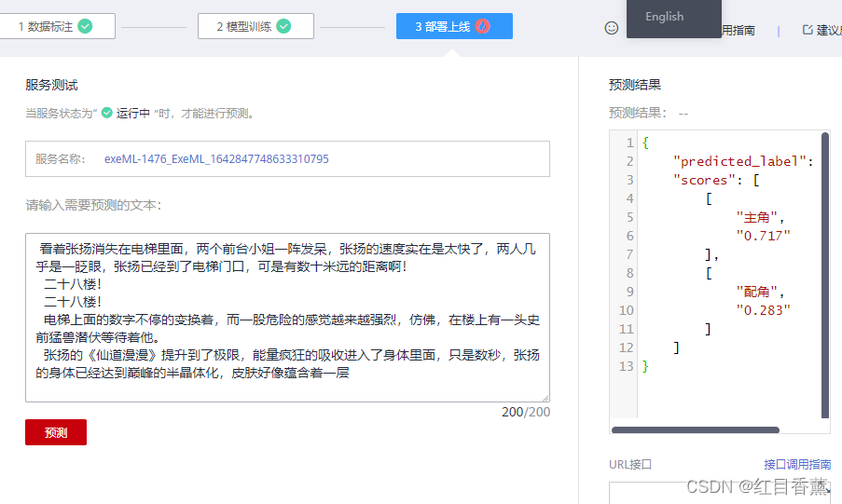Image resolution: width=842 pixels, height=504 pixels.
Task: Click the "scores" key in JSON
Action: tap(704, 180)
